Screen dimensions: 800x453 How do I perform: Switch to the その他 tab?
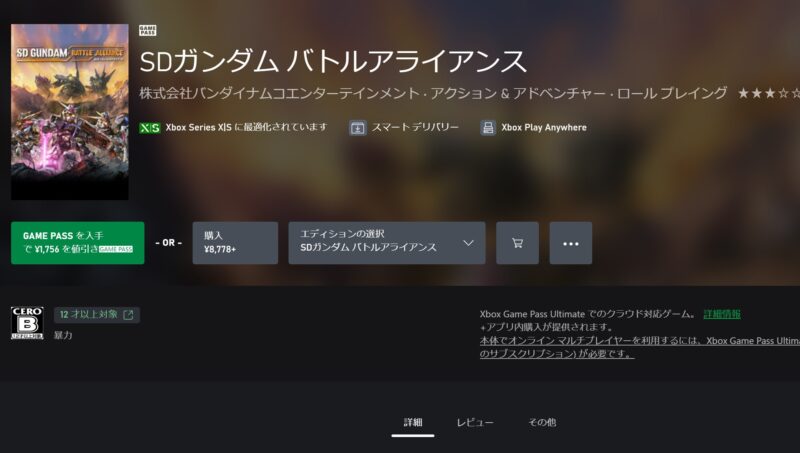tap(542, 422)
